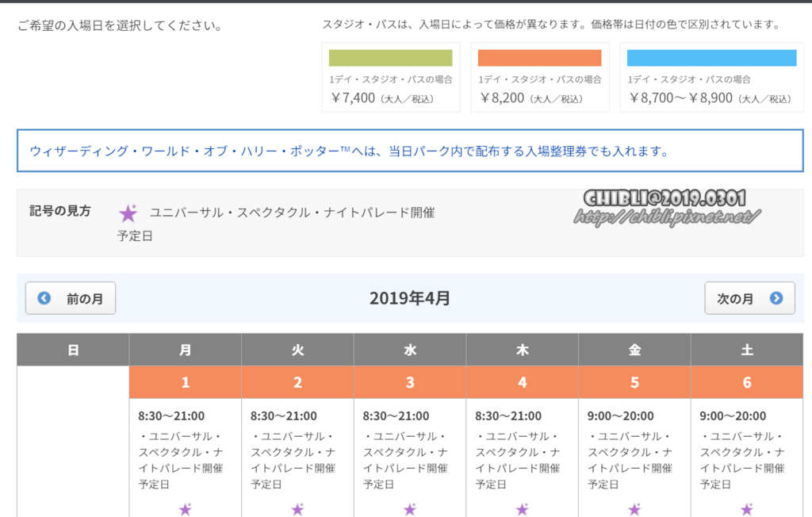812x517 pixels.
Task: Click star icon under April 2
Action: (298, 509)
